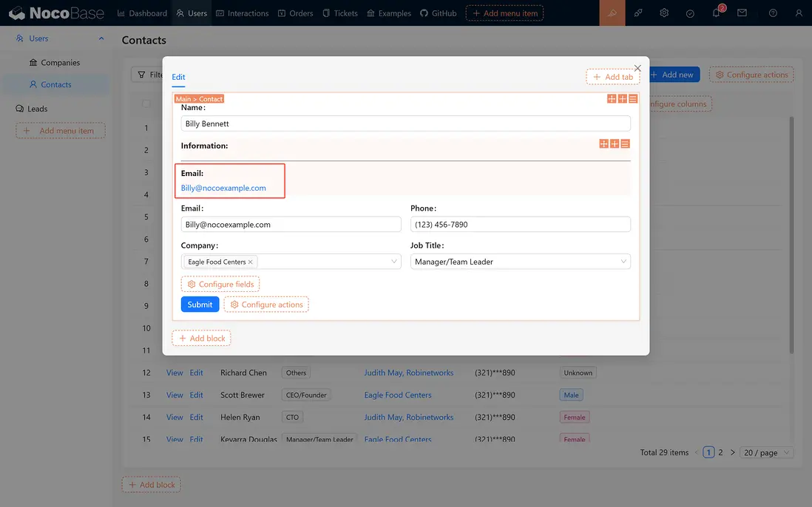The width and height of the screenshot is (812, 507).
Task: Open the user profile icon
Action: [x=799, y=13]
